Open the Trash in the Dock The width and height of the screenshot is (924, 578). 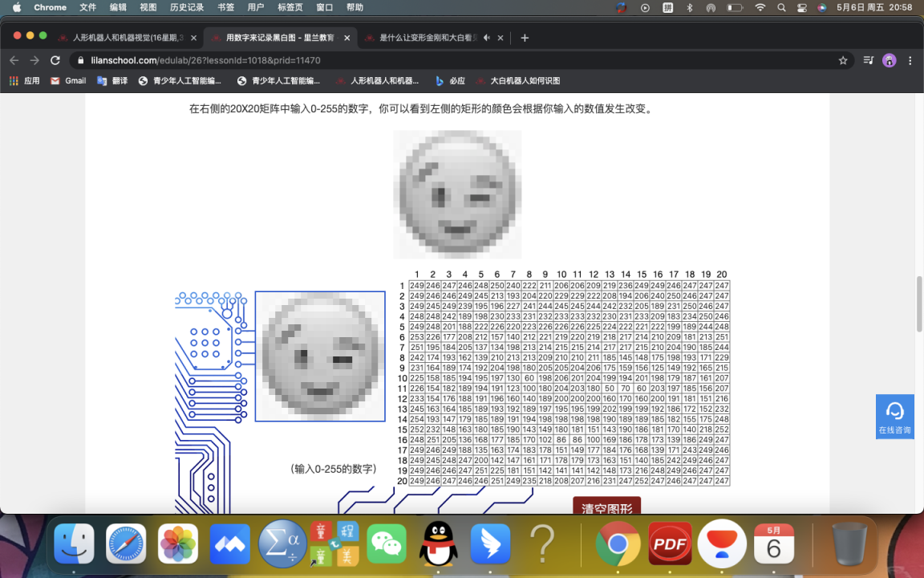pyautogui.click(x=849, y=543)
